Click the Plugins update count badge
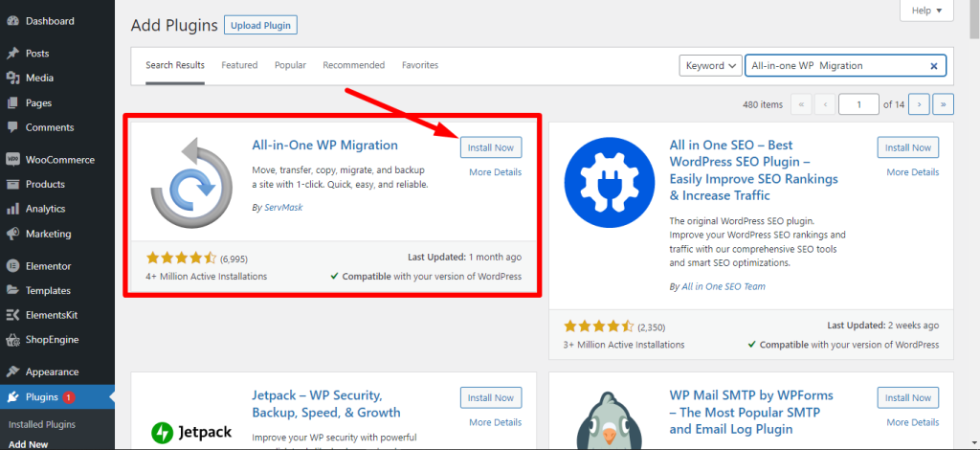This screenshot has height=450, width=980. point(69,397)
